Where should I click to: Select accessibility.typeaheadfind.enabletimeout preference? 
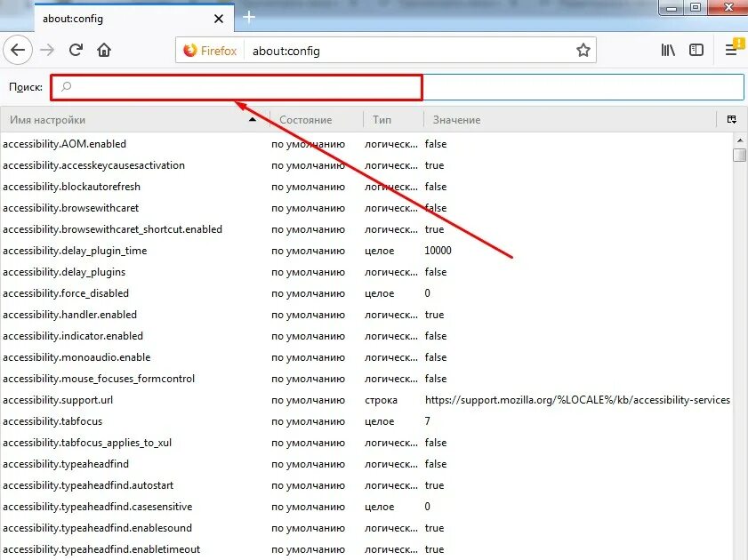(x=366, y=549)
